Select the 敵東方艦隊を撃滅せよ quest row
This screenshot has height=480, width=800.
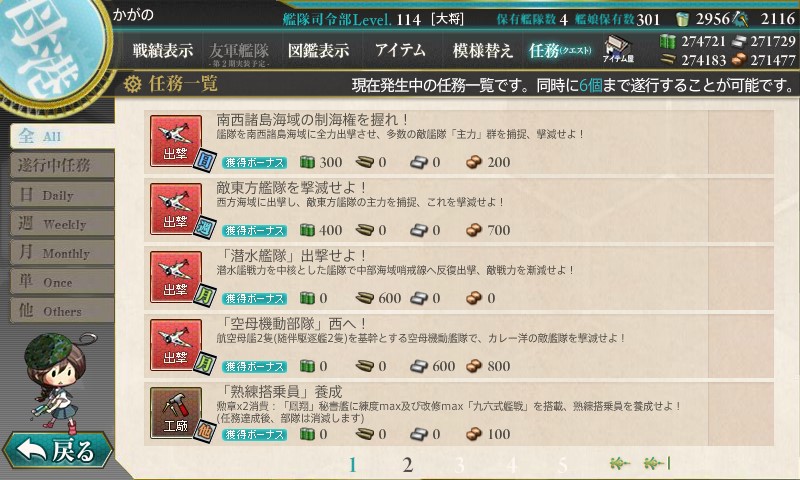coord(459,209)
